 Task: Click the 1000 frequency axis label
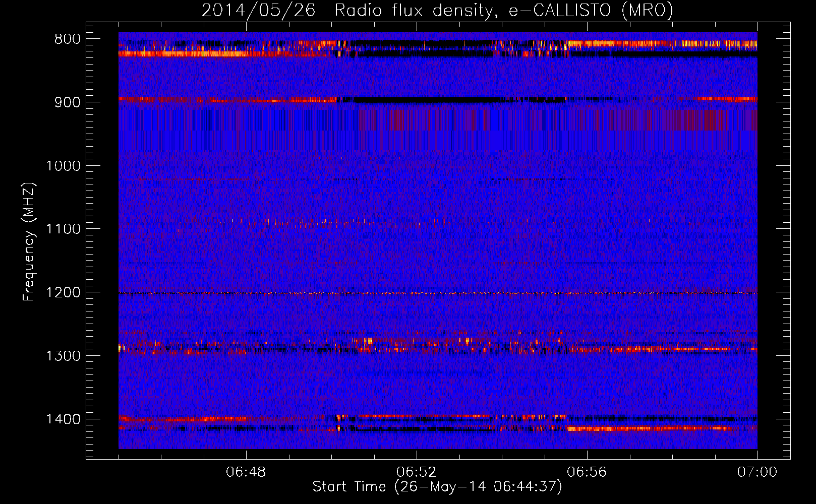coord(64,166)
